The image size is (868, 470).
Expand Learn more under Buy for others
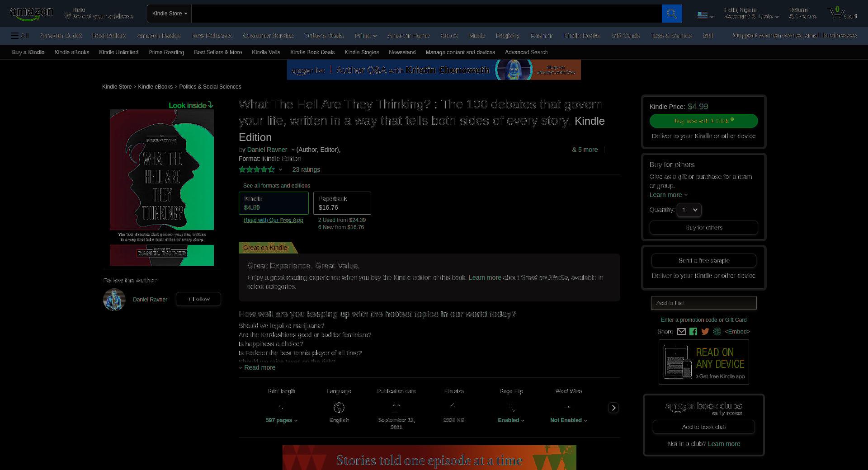click(x=669, y=195)
